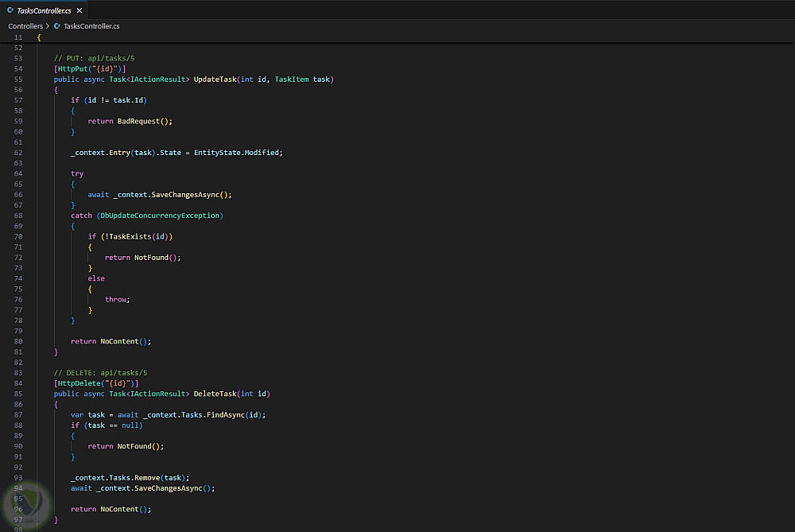Click the C# icon on the editor tab
Viewport: 795px width, 532px height.
click(10, 10)
